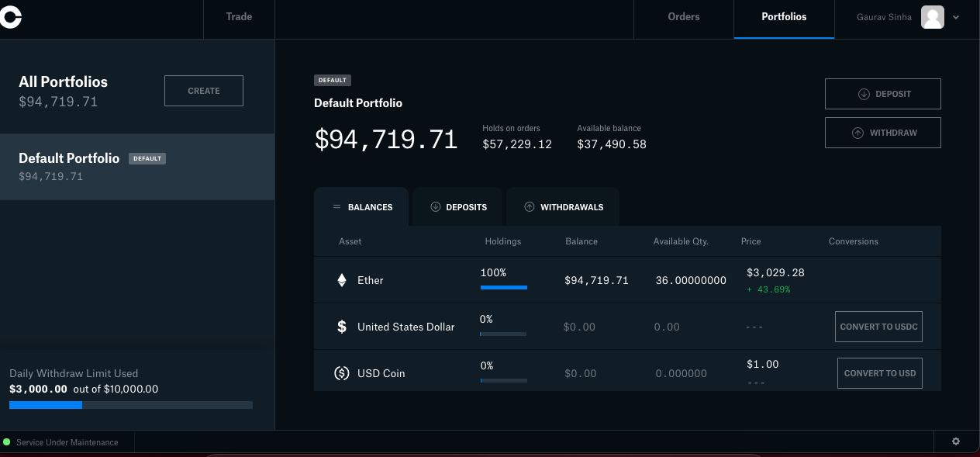The image size is (980, 457).
Task: Click the profile avatar image
Action: click(932, 16)
